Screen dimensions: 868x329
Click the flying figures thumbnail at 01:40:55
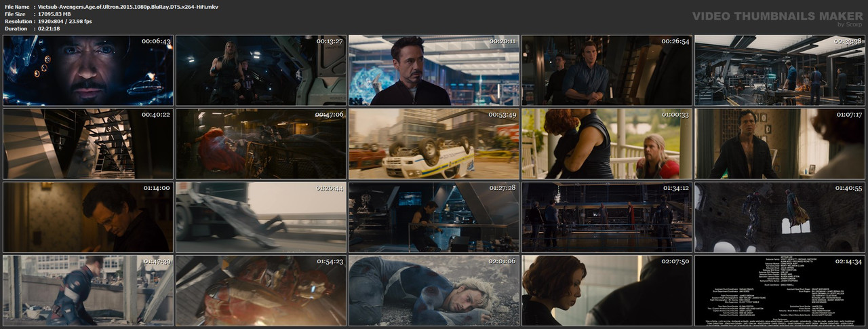[x=780, y=217]
